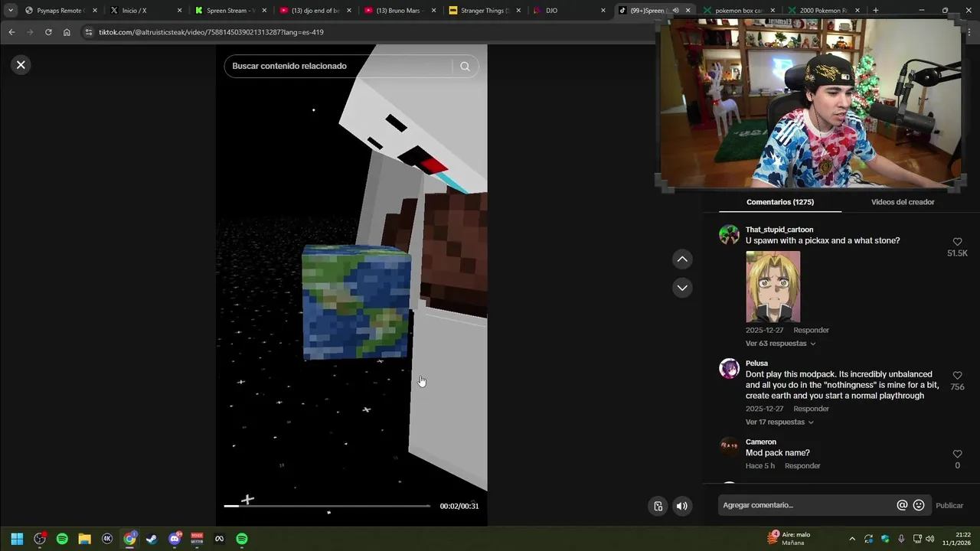Open the That_stupid_cartoon username link
The width and height of the screenshot is (980, 551).
tap(779, 230)
